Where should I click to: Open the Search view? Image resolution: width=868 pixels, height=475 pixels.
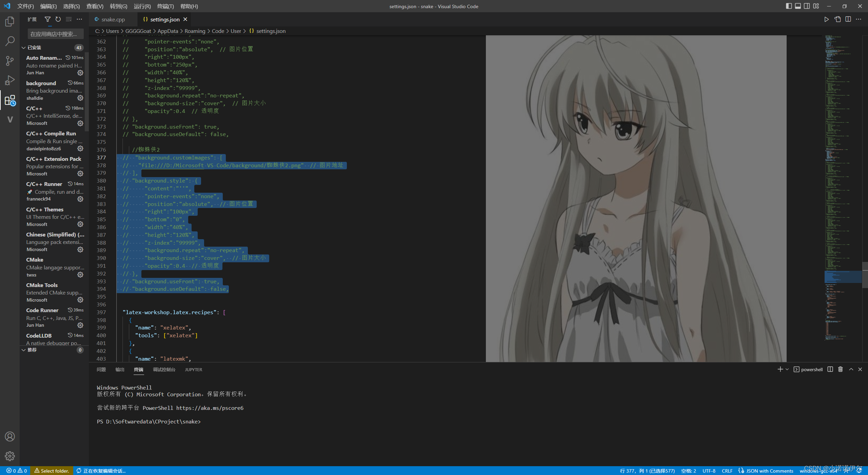pyautogui.click(x=9, y=41)
